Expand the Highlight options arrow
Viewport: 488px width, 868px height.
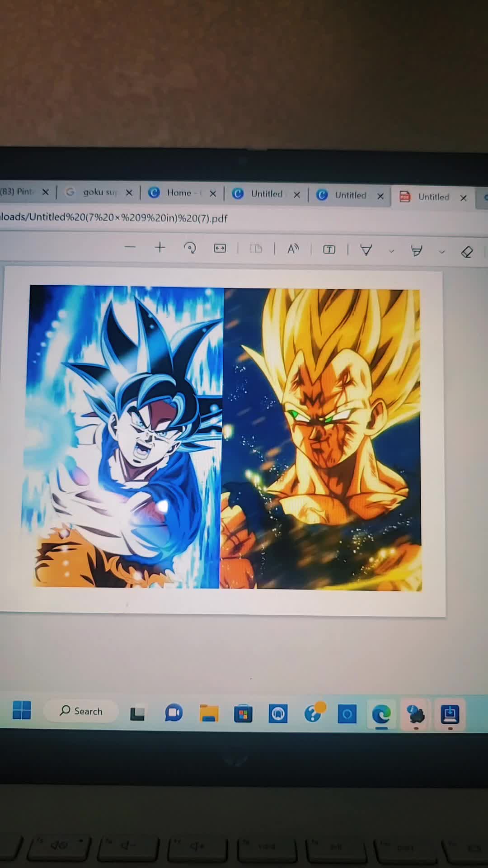click(442, 252)
